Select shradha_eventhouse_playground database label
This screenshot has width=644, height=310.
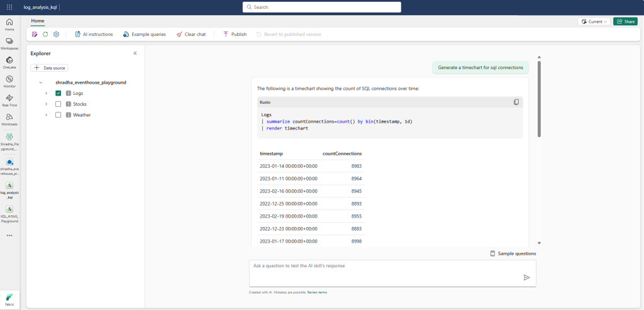click(91, 82)
